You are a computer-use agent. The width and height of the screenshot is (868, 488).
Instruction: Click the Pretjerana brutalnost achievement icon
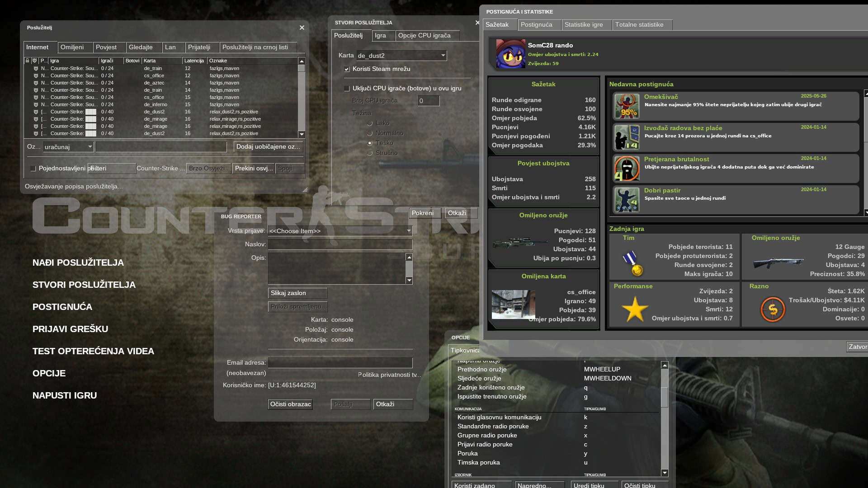coord(627,169)
